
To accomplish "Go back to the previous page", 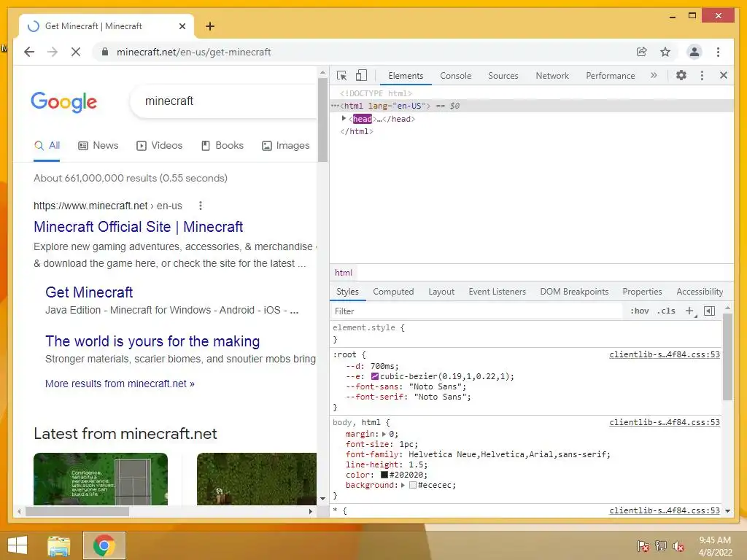I will [29, 52].
